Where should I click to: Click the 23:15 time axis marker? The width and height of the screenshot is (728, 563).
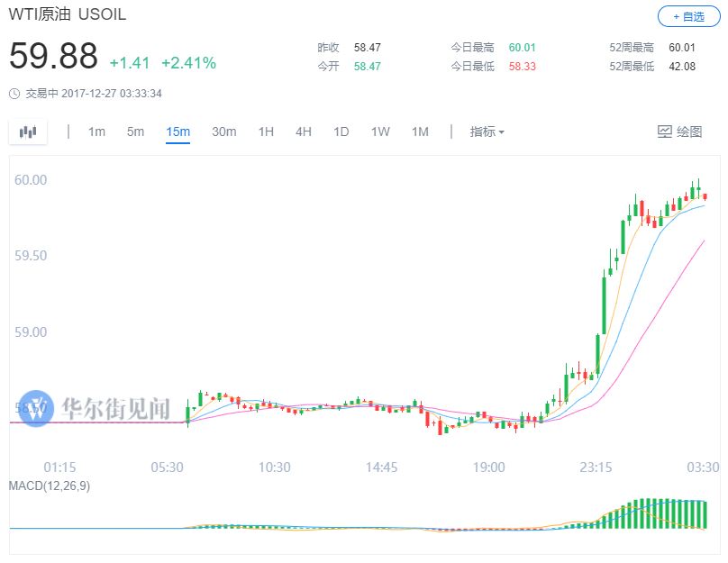coord(596,468)
